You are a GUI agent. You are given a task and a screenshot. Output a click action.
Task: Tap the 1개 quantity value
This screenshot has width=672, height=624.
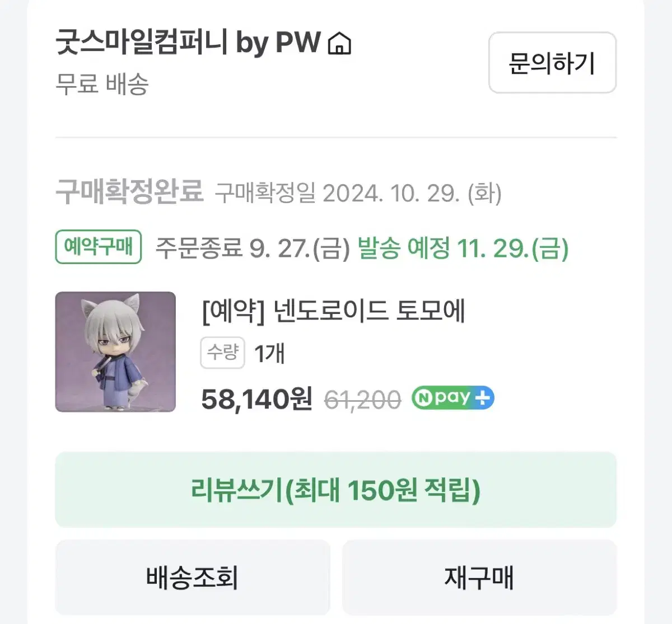click(269, 354)
